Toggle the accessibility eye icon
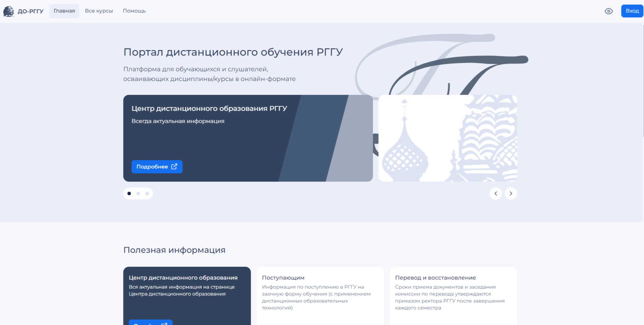Viewport: 644px width, 325px height. (609, 11)
